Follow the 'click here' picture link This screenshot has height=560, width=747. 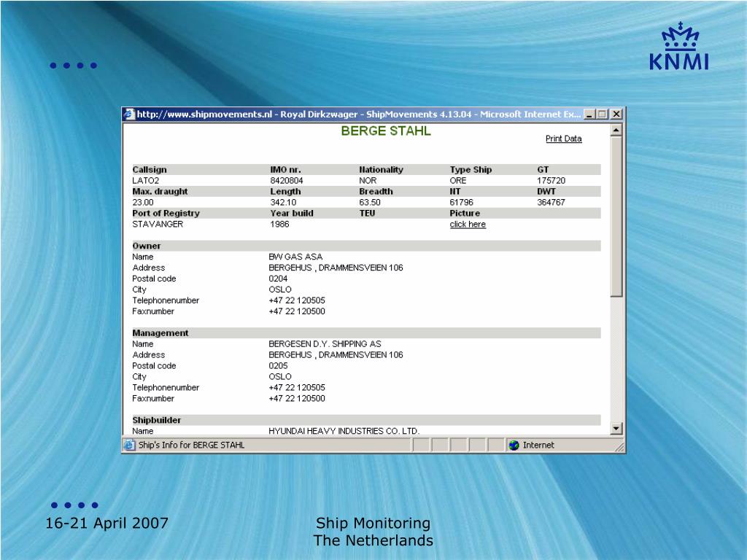pos(468,225)
